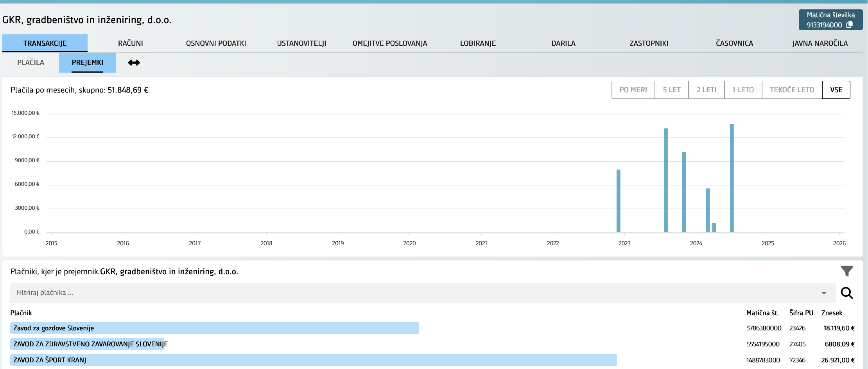Select the VSE time range option

(836, 90)
